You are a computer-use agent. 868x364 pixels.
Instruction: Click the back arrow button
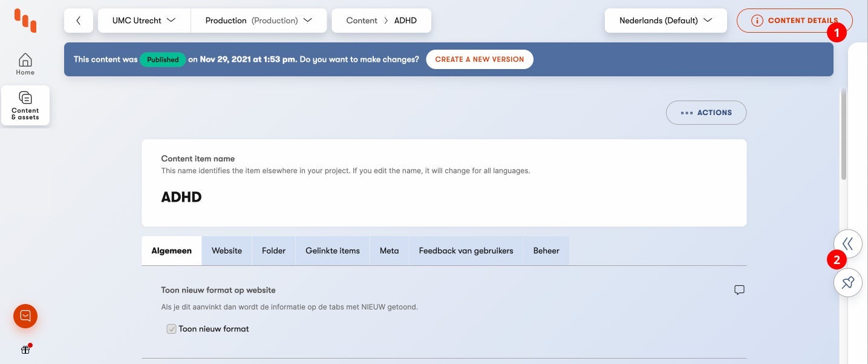(79, 21)
